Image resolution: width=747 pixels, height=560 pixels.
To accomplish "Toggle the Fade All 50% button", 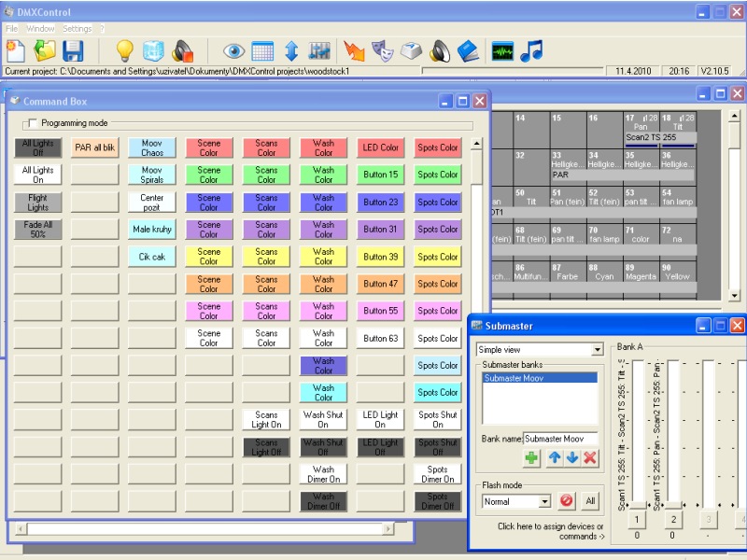I will coord(38,230).
